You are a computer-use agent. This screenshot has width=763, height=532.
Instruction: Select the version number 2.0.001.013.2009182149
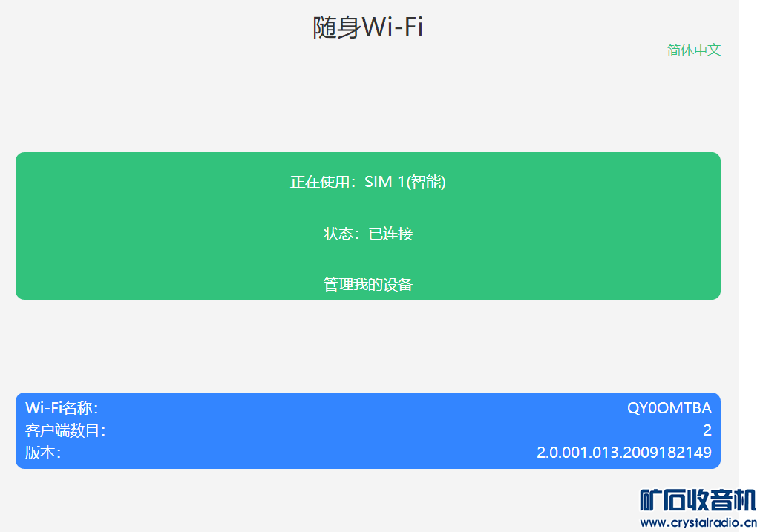(x=623, y=453)
